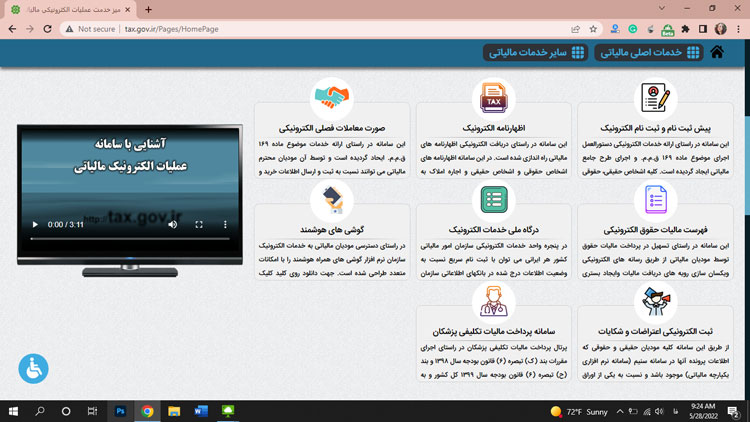
Task: Bookmark this page with the star icon
Action: pyautogui.click(x=593, y=29)
